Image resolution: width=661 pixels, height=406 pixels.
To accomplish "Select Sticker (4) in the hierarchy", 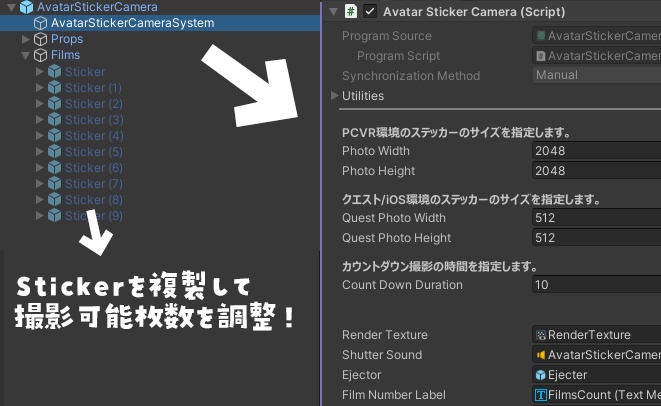I will (x=94, y=136).
